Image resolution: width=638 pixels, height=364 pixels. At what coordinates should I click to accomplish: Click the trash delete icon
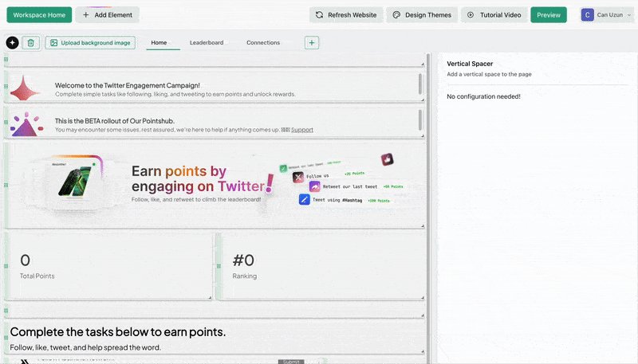30,43
